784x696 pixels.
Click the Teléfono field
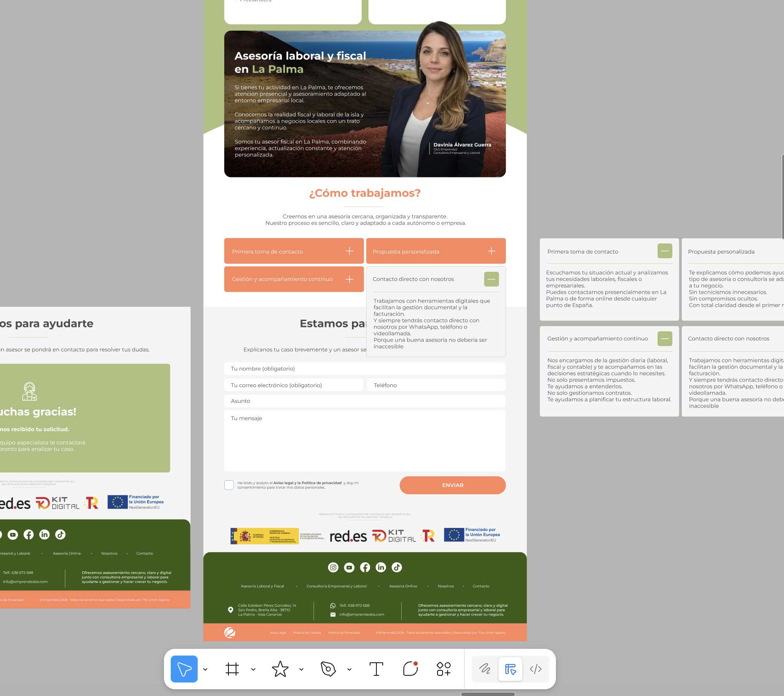pos(436,385)
